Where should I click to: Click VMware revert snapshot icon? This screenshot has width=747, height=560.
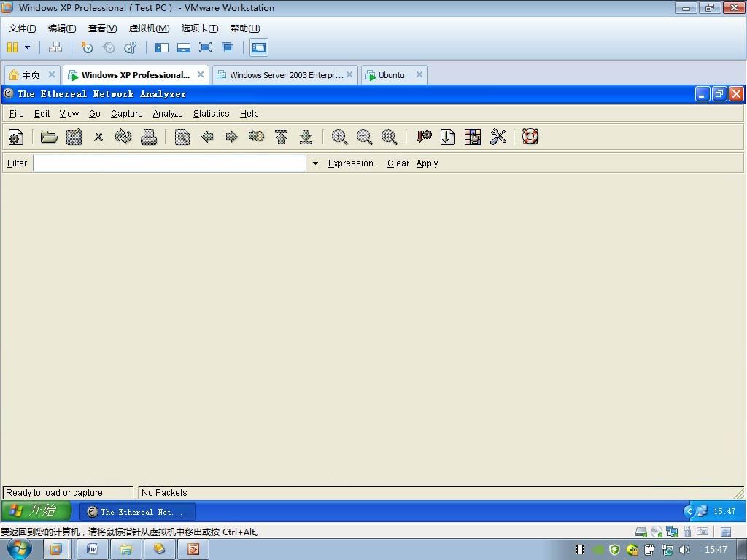[109, 47]
